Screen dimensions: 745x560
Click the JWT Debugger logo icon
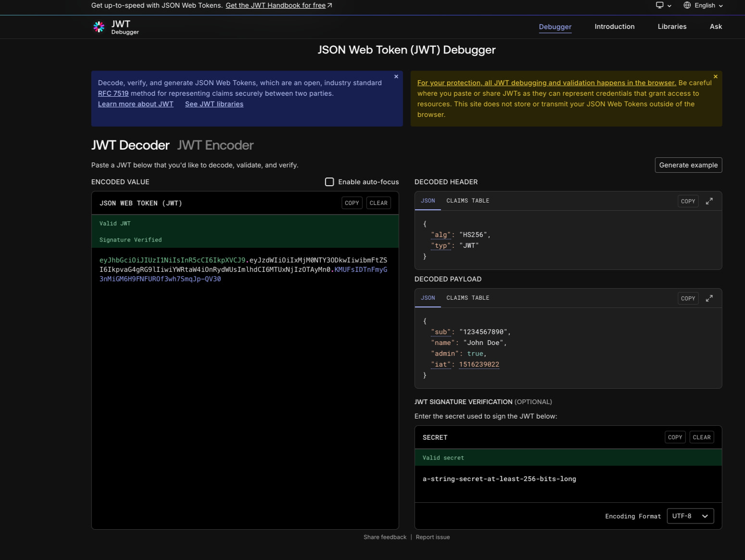tap(99, 27)
